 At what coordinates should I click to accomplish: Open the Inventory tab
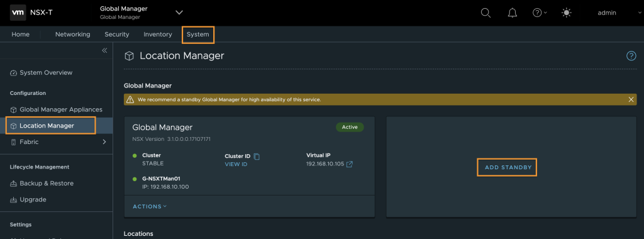coord(158,35)
